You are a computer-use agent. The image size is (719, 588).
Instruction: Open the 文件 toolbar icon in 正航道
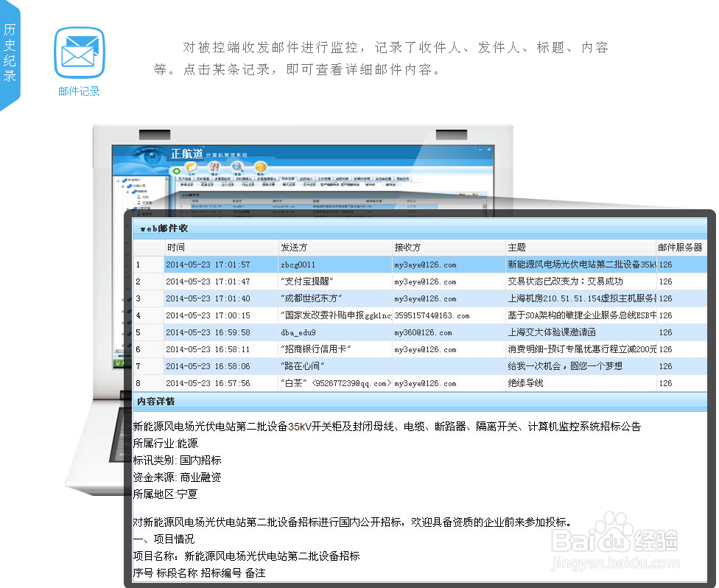[189, 168]
